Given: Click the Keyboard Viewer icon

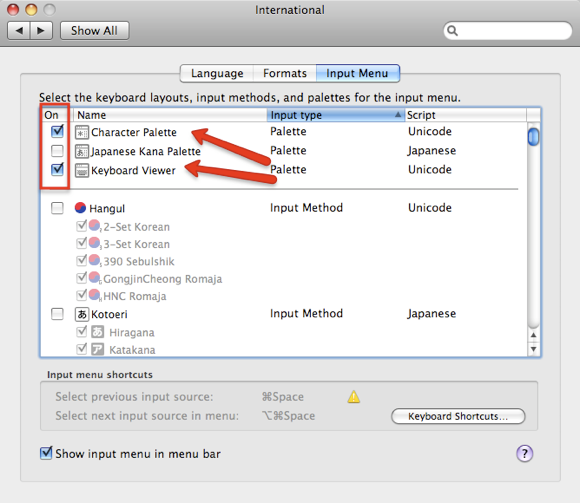Looking at the screenshot, I should point(82,171).
